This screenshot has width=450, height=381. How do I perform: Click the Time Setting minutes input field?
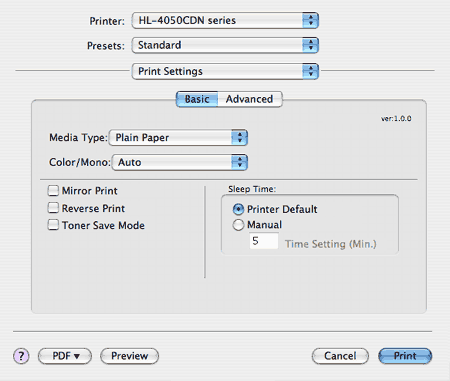tap(264, 241)
